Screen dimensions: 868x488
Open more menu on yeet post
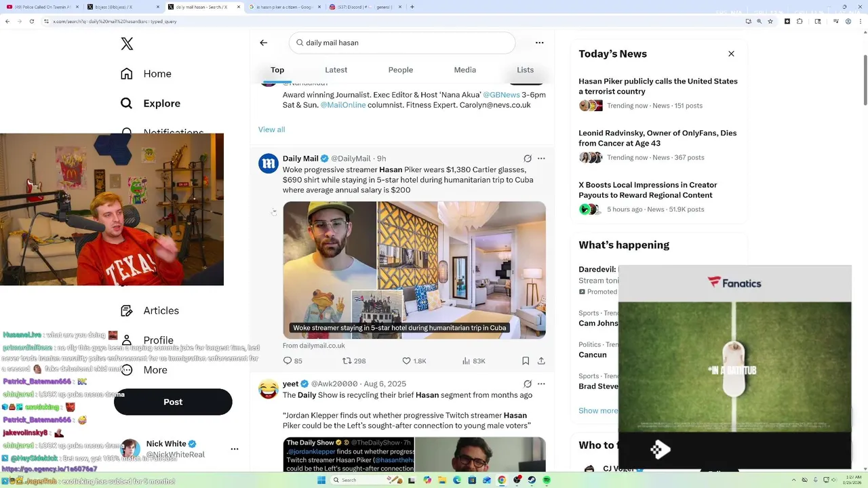[541, 384]
